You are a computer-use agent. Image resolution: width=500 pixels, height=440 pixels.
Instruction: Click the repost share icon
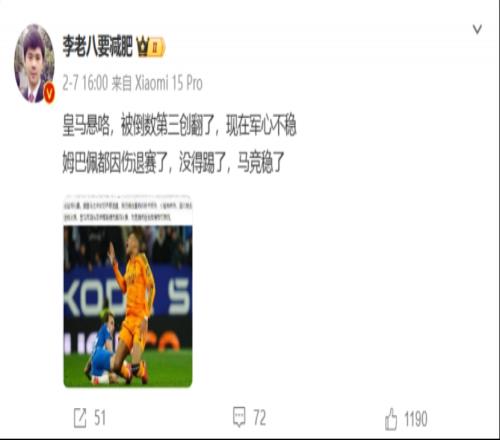pyautogui.click(x=80, y=418)
